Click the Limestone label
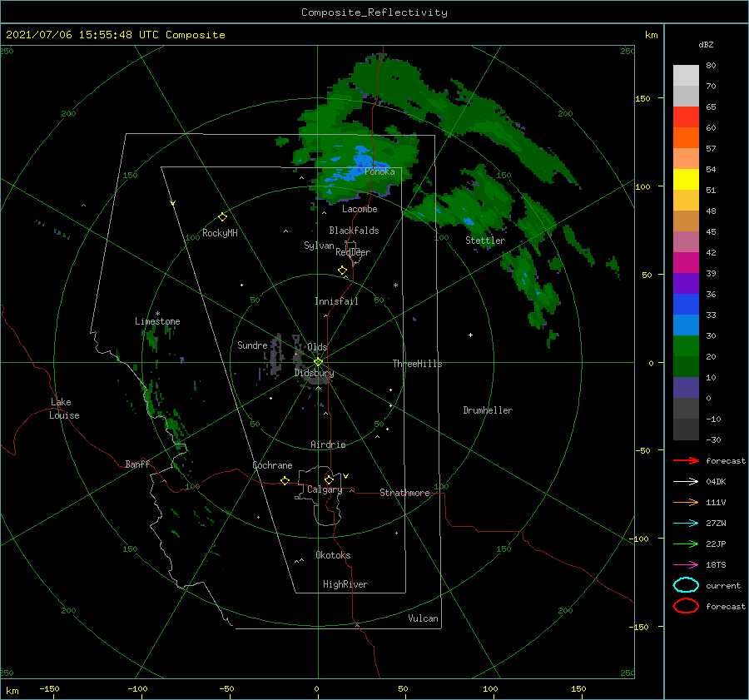The width and height of the screenshot is (749, 700). 157,321
